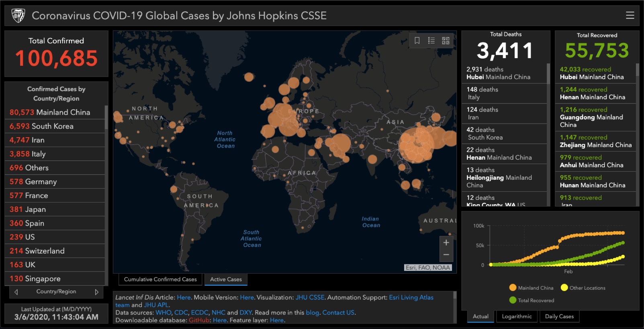Open the map bookmarks icon
This screenshot has width=644, height=329.
pos(417,41)
